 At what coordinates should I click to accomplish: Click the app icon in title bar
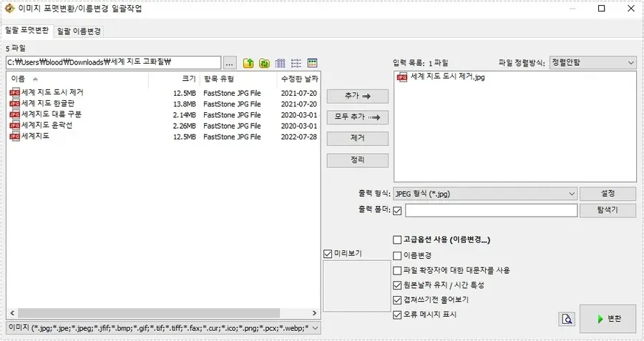[x=9, y=8]
